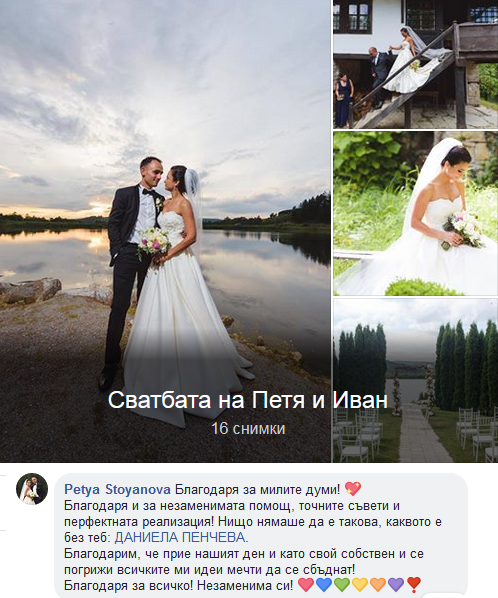Select the purple heart emoji

pos(396,584)
